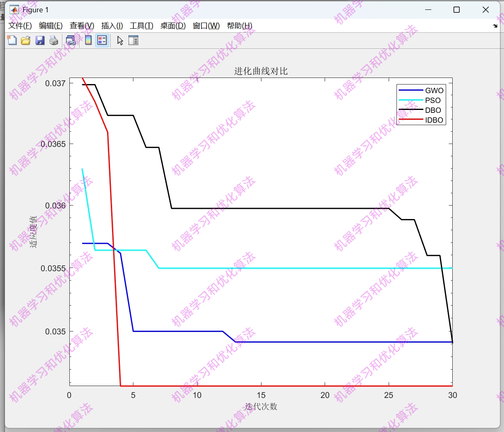The height and width of the screenshot is (432, 504).
Task: Minimize the Figure 1 window
Action: coord(428,10)
